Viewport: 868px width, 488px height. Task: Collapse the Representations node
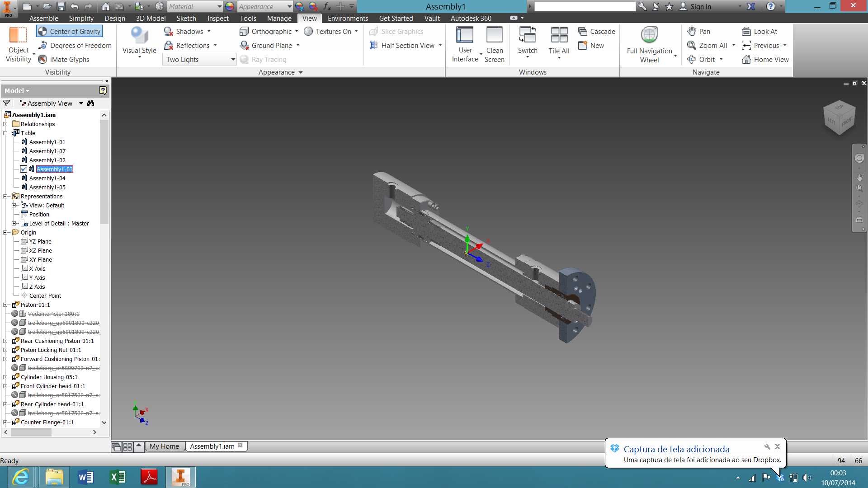pyautogui.click(x=5, y=196)
